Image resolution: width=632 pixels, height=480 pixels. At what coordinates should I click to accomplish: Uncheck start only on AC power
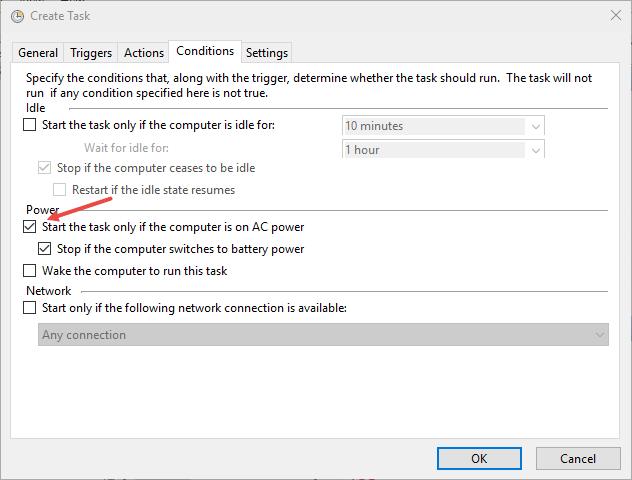click(x=29, y=227)
